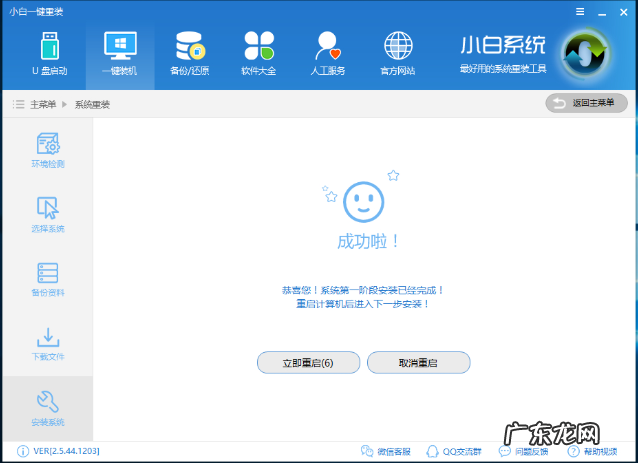
Task: Click 返回主菜单 return button
Action: [x=586, y=103]
